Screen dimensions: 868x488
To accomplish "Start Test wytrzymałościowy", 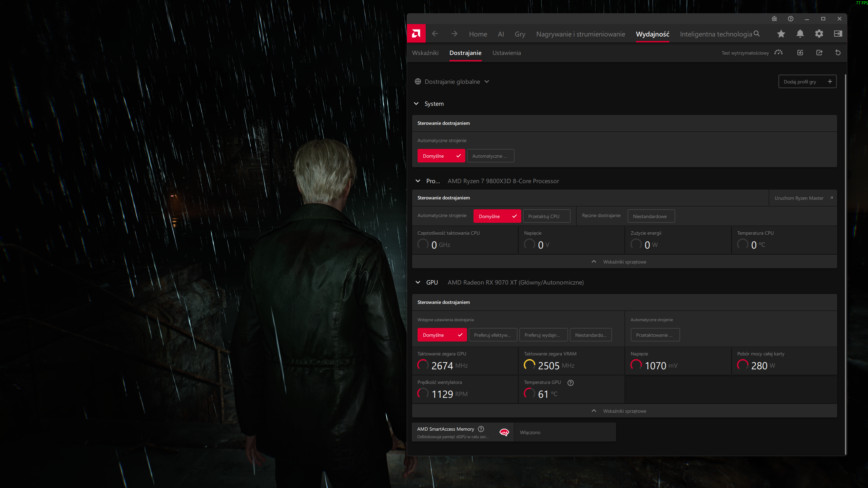I will [x=745, y=53].
